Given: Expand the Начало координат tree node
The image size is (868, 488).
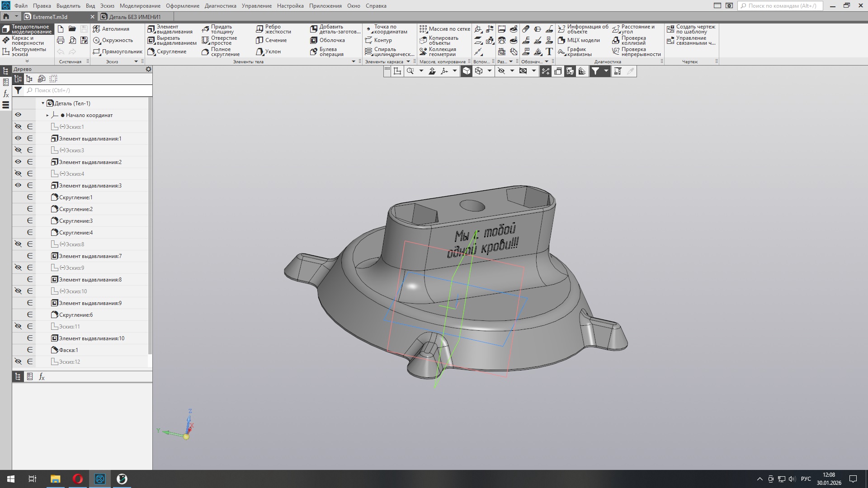Looking at the screenshot, I should coord(47,115).
